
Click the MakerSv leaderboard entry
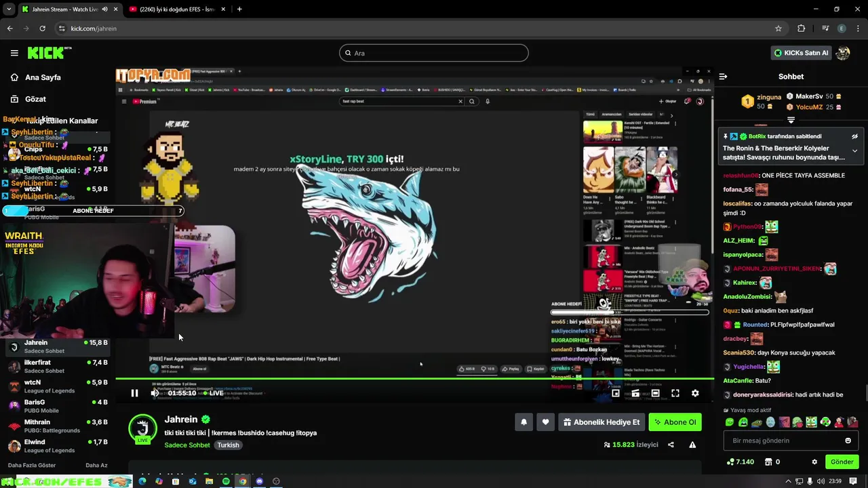tap(814, 96)
